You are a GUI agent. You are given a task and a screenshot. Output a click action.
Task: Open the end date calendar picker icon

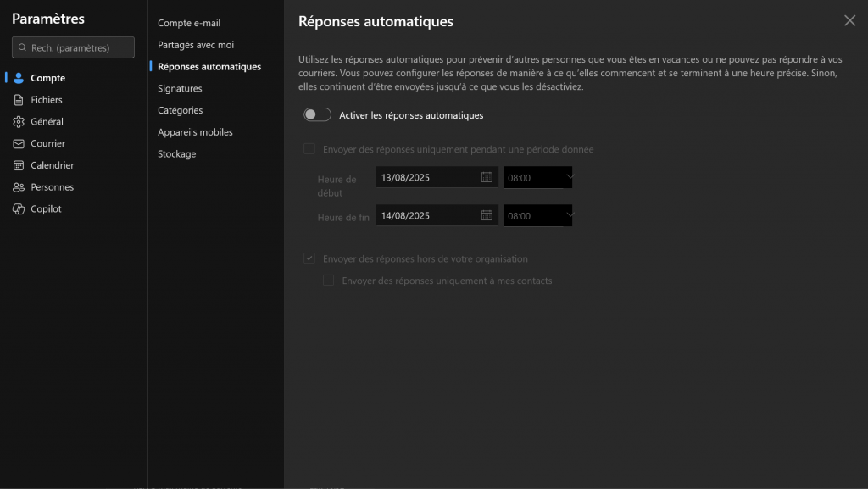point(487,215)
